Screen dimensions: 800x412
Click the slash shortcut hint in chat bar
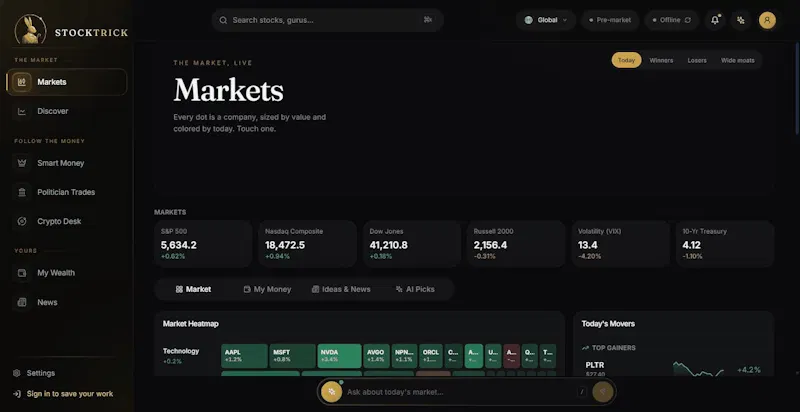582,392
